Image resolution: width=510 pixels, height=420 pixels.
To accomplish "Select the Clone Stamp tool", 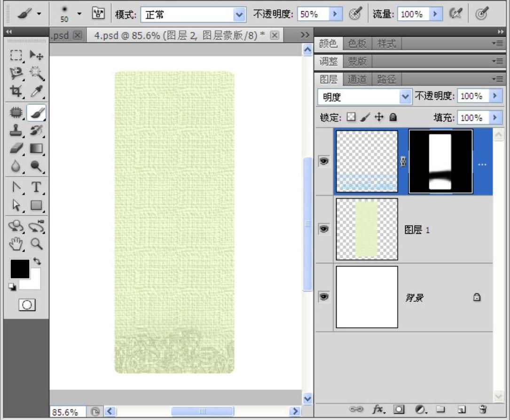I will pos(16,130).
